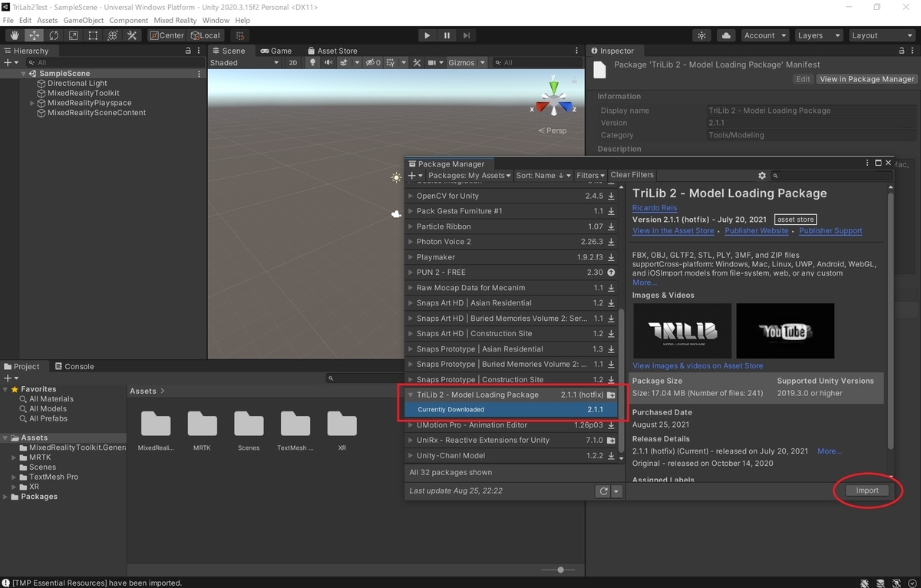
Task: Select the Directional Light object
Action: click(x=78, y=83)
